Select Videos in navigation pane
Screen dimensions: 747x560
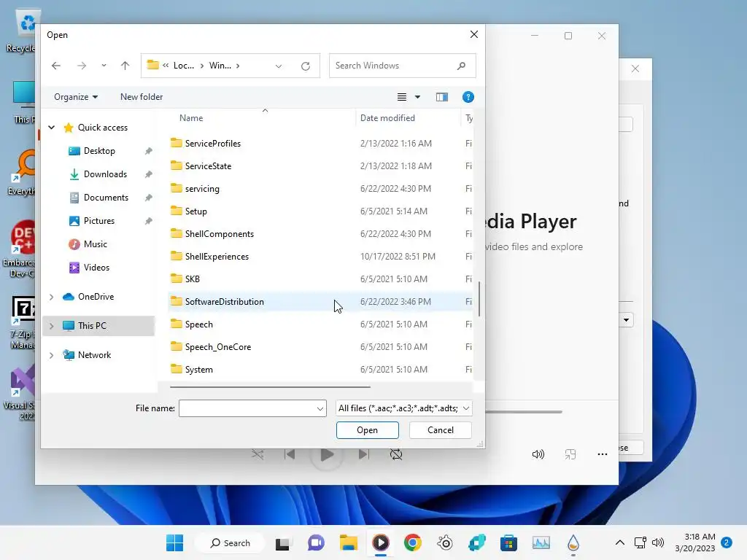(x=96, y=268)
